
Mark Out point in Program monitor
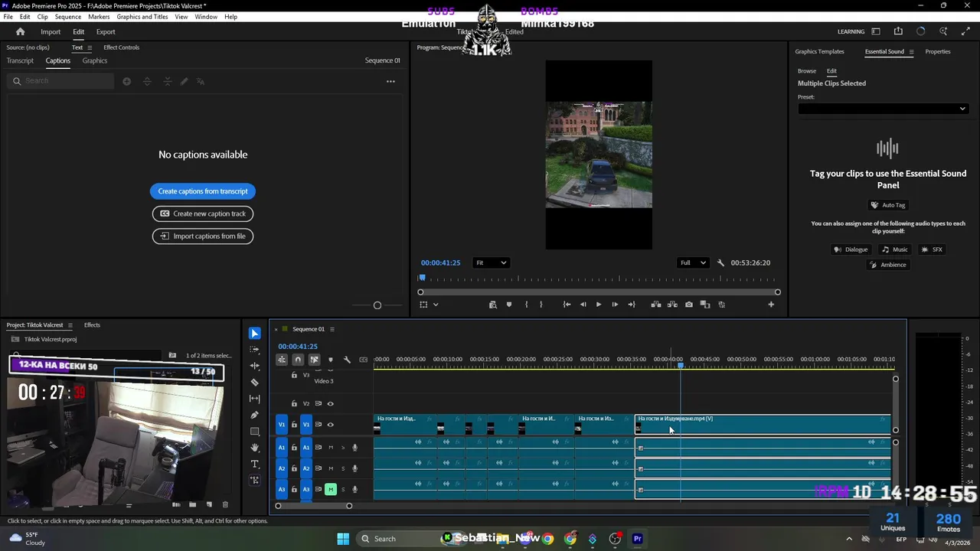pos(541,305)
